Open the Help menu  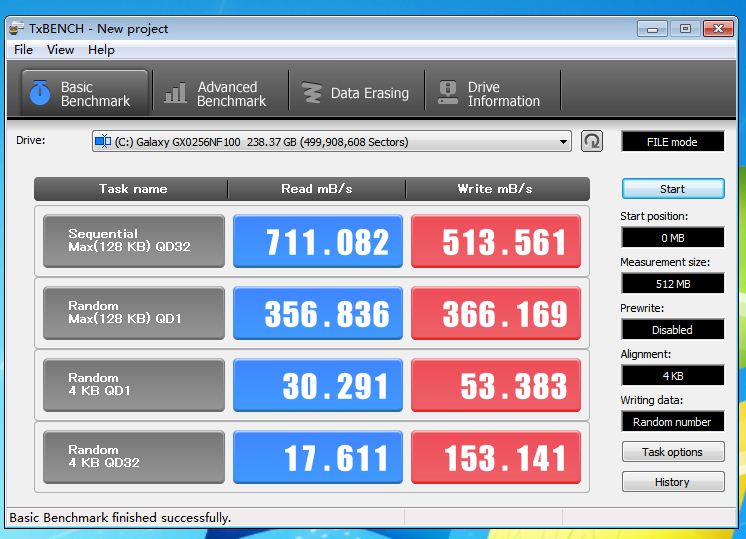(101, 50)
